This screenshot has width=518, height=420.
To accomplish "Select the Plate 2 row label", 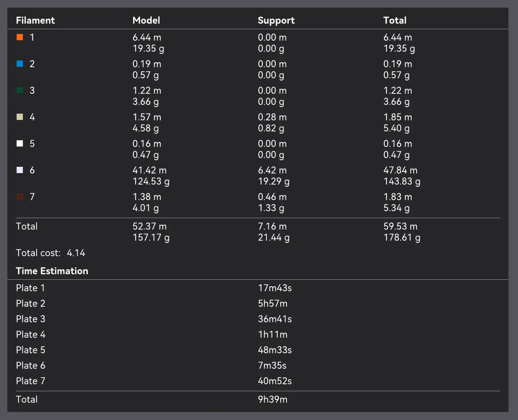I will click(30, 303).
